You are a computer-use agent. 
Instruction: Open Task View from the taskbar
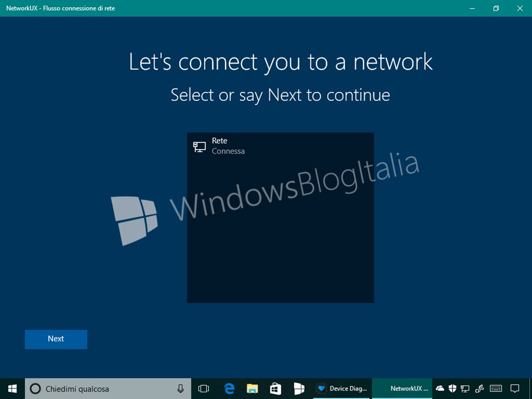pyautogui.click(x=203, y=388)
